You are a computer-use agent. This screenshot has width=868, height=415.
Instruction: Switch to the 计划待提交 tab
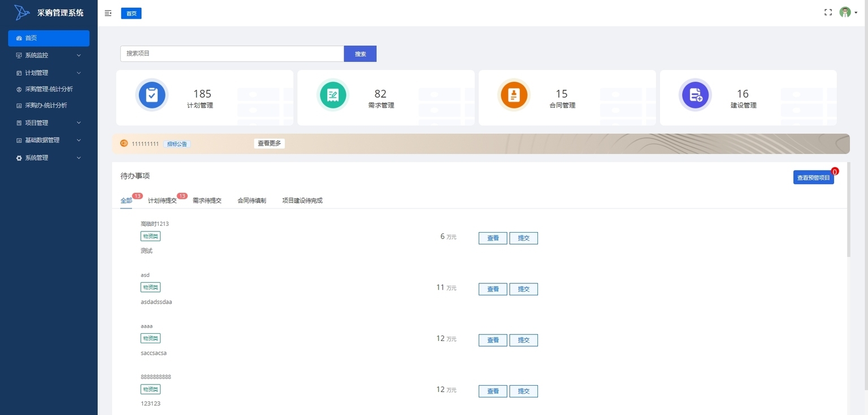point(162,200)
